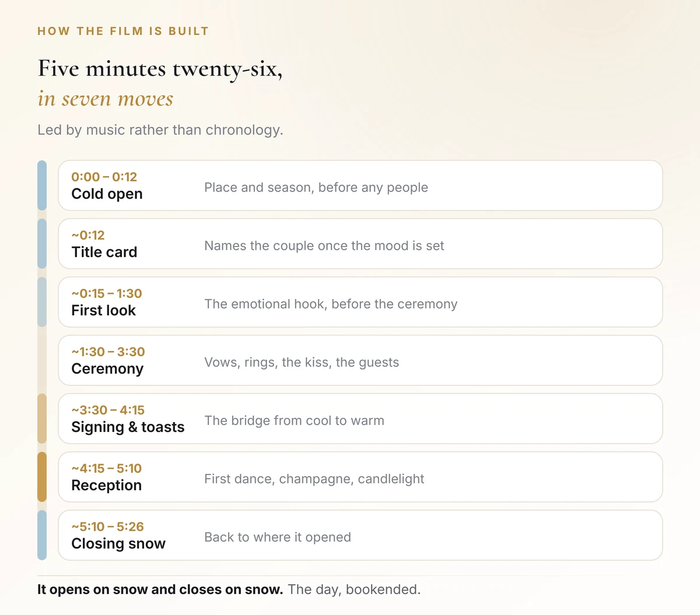Click the pale blue First look timeline bar
This screenshot has width=700, height=615.
42,302
